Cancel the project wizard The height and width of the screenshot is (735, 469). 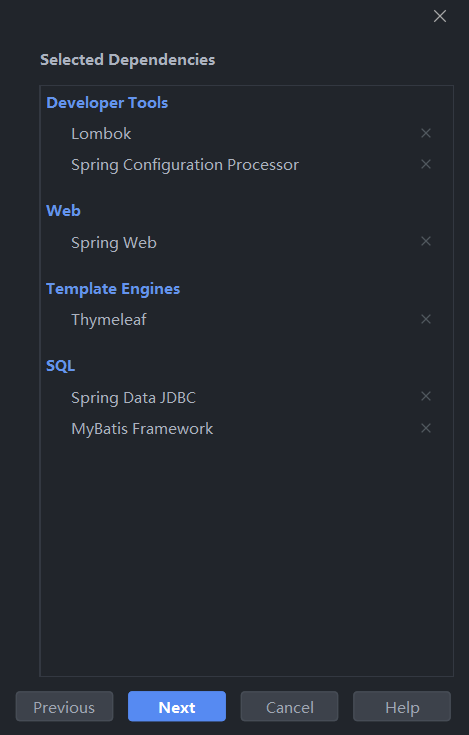289,706
